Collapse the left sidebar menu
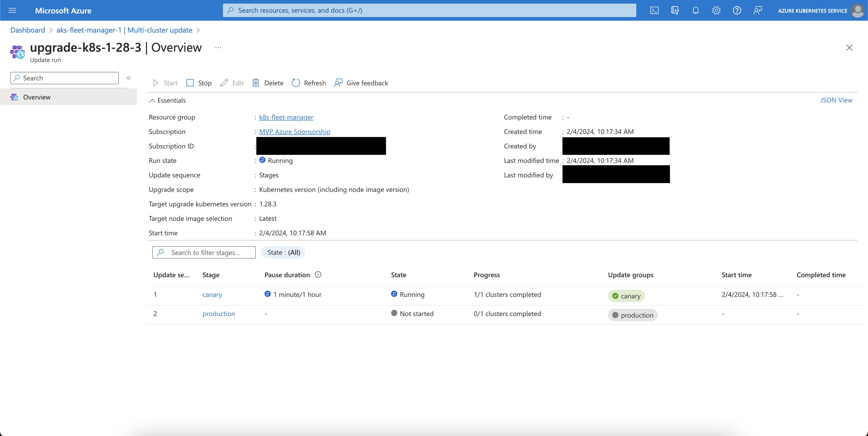868x436 pixels. (x=129, y=78)
